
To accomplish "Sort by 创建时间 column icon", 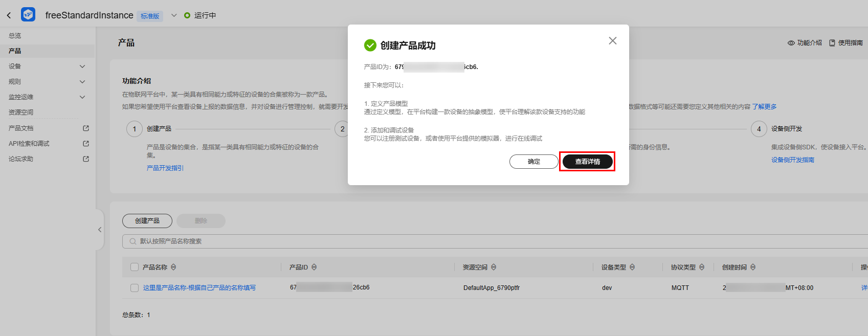I will (753, 267).
